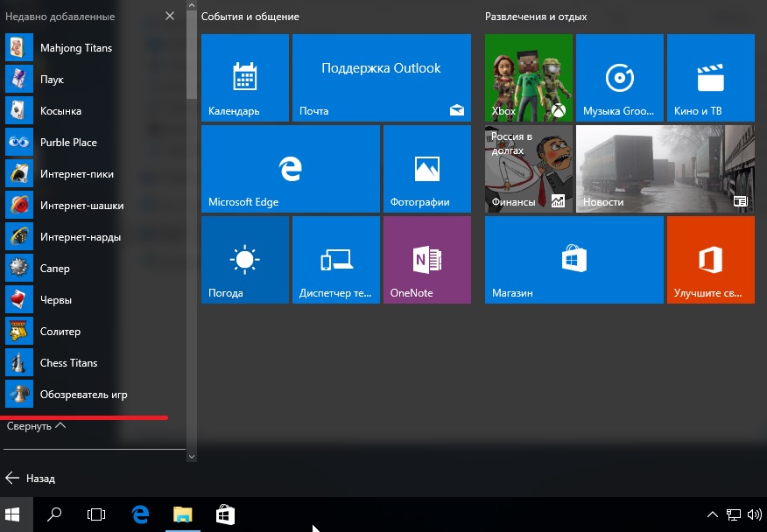The height and width of the screenshot is (532, 767).
Task: Click the app list scrollbar down arrow
Action: point(192,455)
